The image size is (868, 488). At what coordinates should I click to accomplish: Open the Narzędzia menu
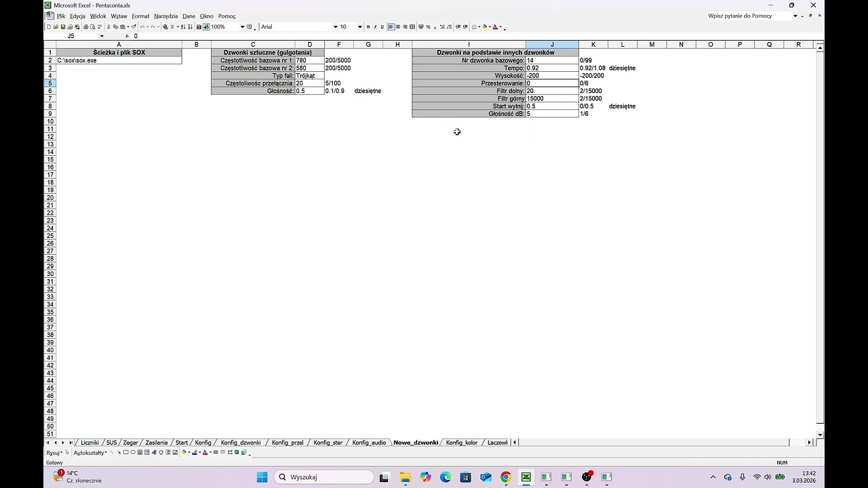pos(165,16)
